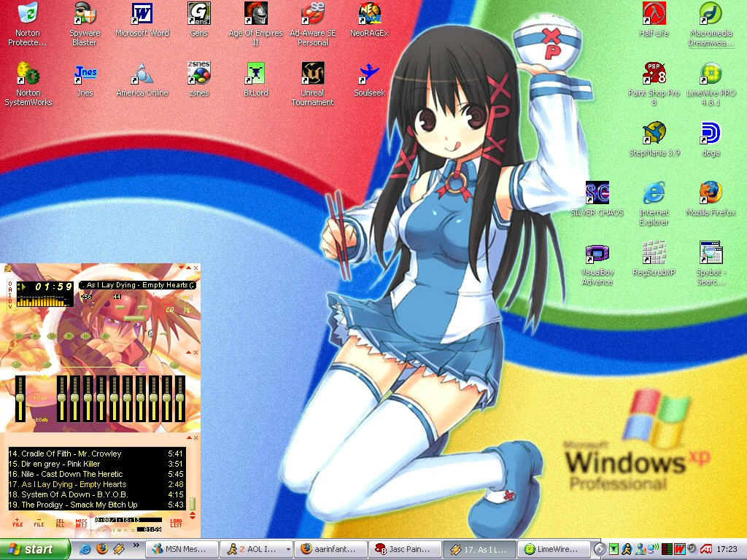This screenshot has height=560, width=747.
Task: Select the Gens emulator desktop icon
Action: (x=198, y=20)
